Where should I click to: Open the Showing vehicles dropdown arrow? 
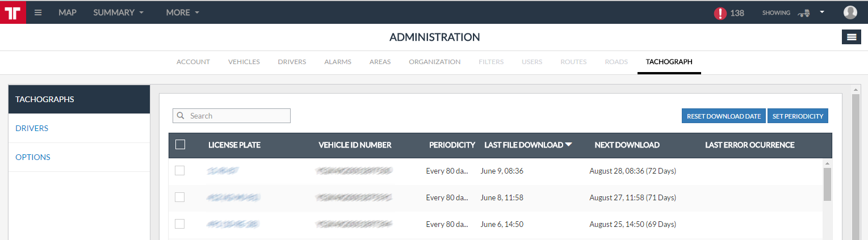[x=821, y=12]
